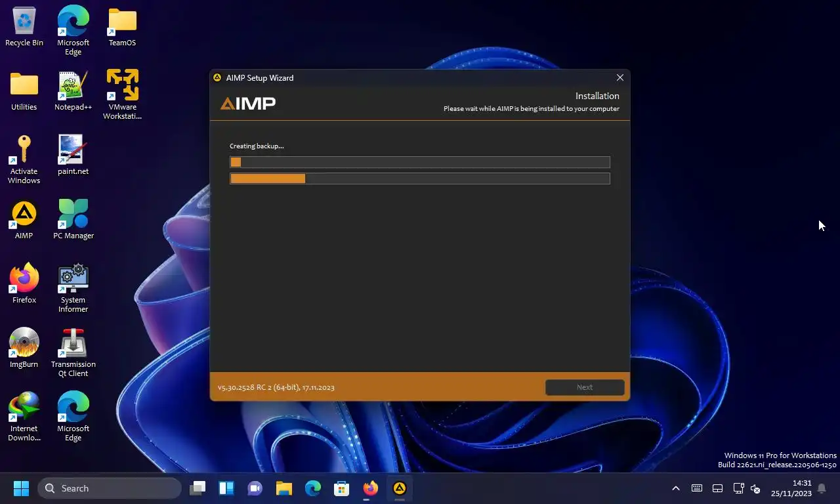
Task: Open the Microsoft Edge shortcut below Transmission
Action: click(73, 416)
